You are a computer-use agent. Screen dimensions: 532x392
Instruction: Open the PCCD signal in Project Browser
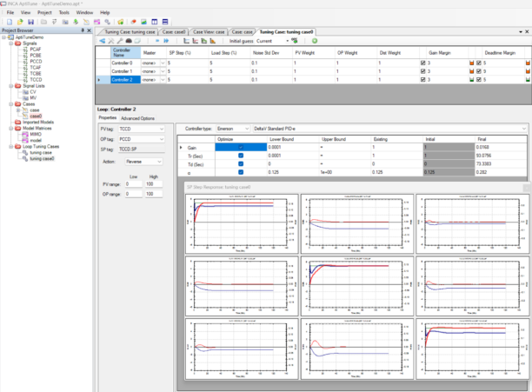(x=36, y=63)
